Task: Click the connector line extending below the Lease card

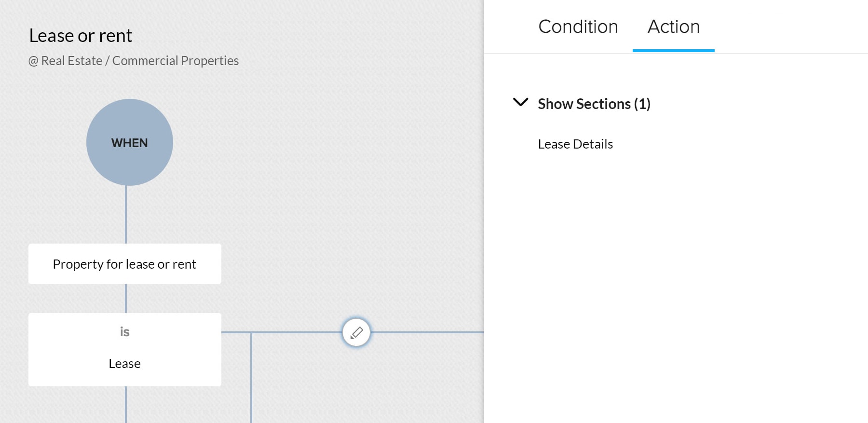Action: tap(126, 405)
